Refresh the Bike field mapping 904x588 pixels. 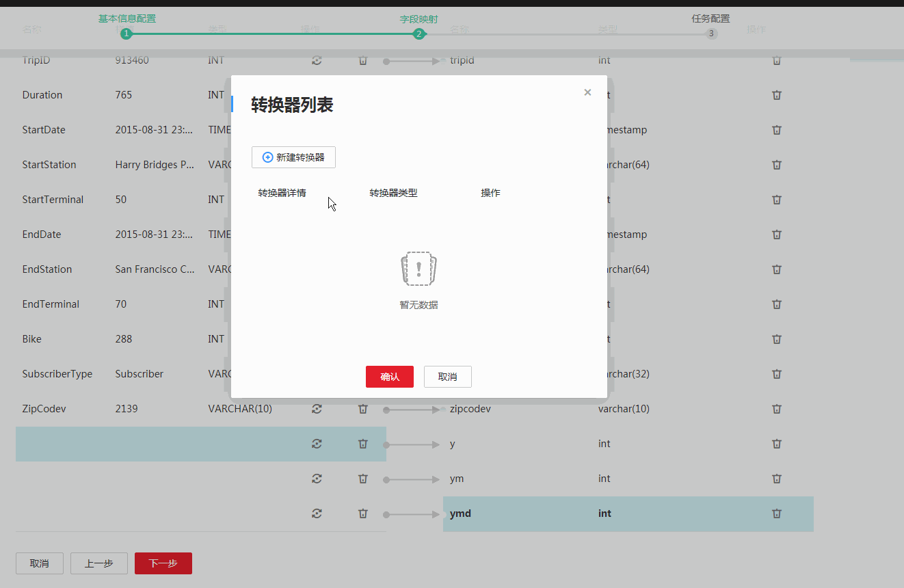click(317, 338)
